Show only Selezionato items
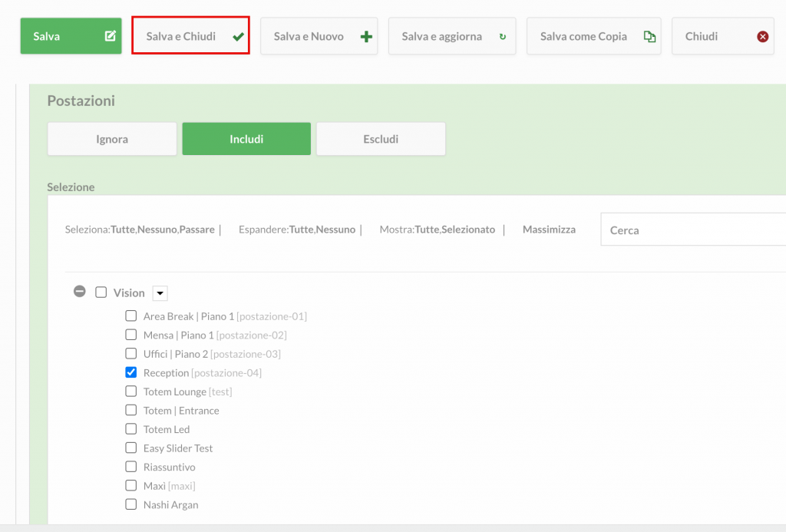786x532 pixels. [468, 230]
